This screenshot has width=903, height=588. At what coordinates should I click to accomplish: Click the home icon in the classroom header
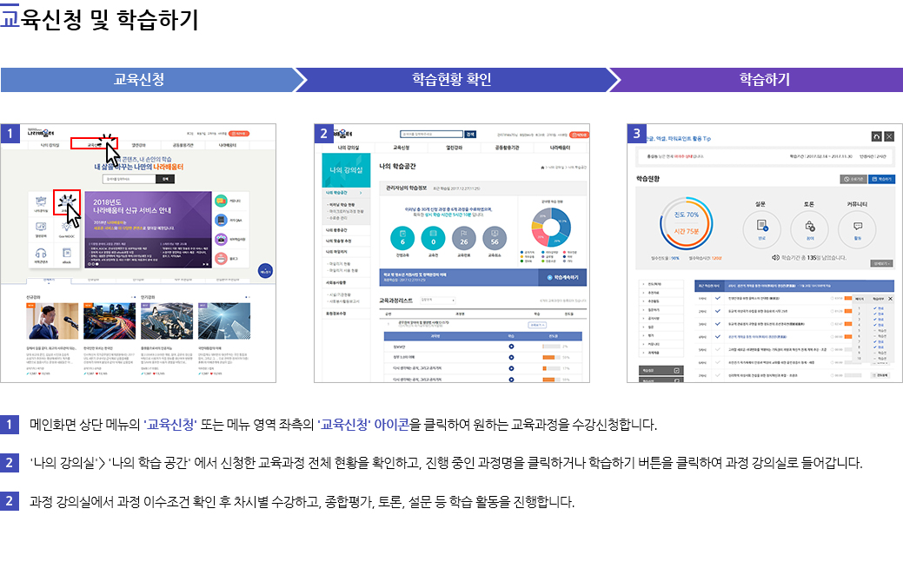877,137
